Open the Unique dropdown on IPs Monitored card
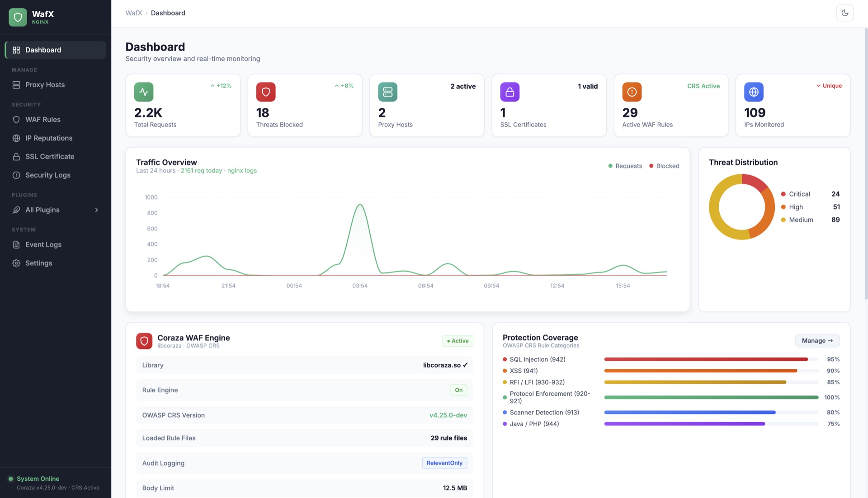868x498 pixels. pyautogui.click(x=829, y=85)
